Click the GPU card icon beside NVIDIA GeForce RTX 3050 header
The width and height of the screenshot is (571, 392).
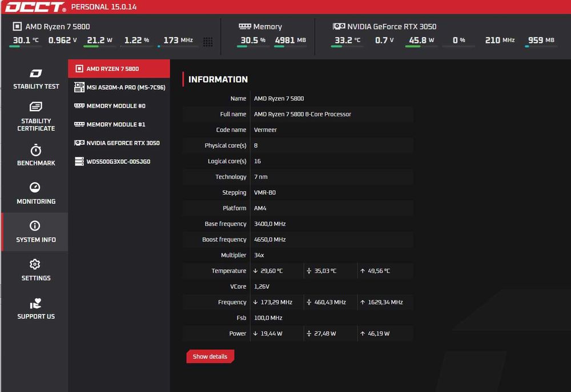click(339, 26)
